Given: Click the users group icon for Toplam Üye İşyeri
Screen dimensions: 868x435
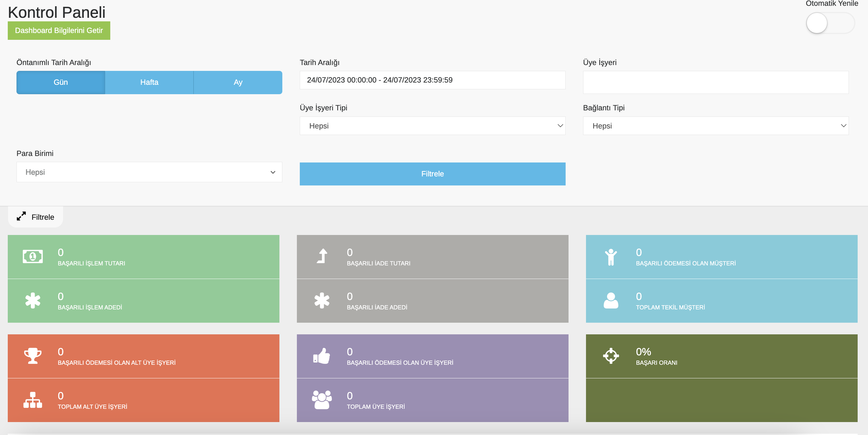Looking at the screenshot, I should (322, 400).
